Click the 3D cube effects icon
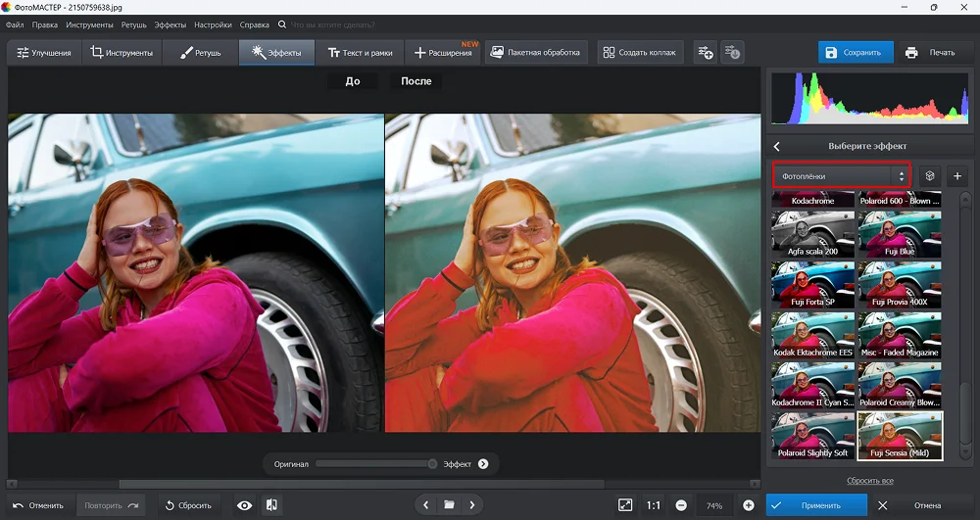Image resolution: width=980 pixels, height=520 pixels. (929, 176)
